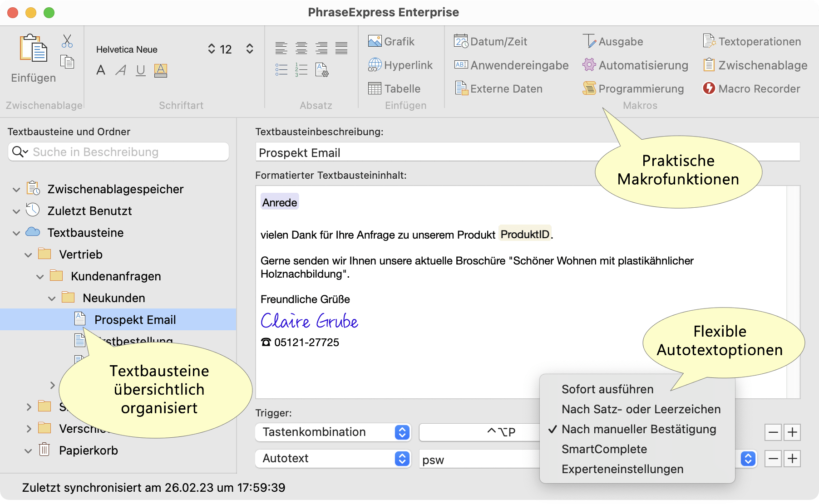Choose Nach manueller Bestätigung

pos(637,429)
